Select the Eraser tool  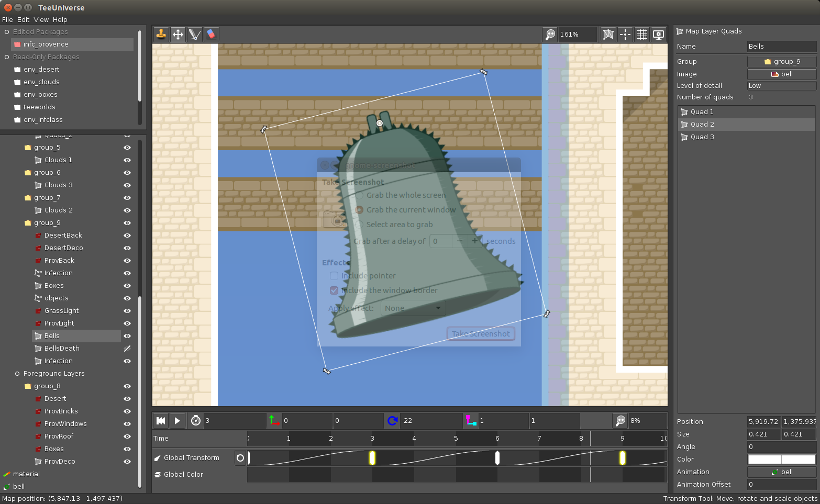(211, 35)
